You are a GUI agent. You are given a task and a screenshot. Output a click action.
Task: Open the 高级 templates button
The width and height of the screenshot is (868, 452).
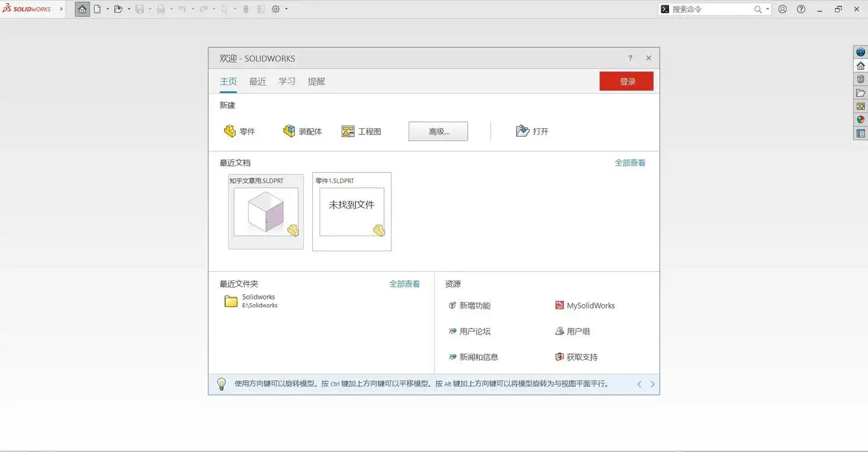point(438,131)
